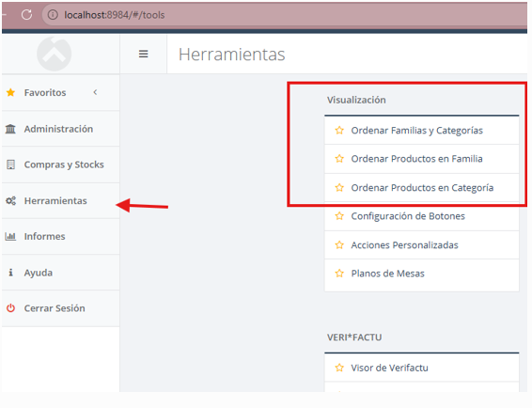Open Acciones Personalizadas
The height and width of the screenshot is (408, 532).
click(x=404, y=245)
